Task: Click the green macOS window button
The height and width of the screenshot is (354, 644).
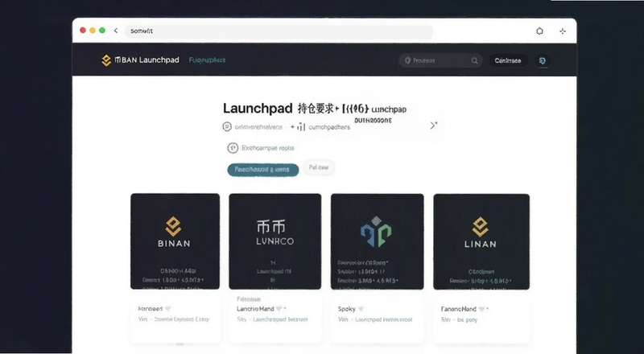Action: 102,31
